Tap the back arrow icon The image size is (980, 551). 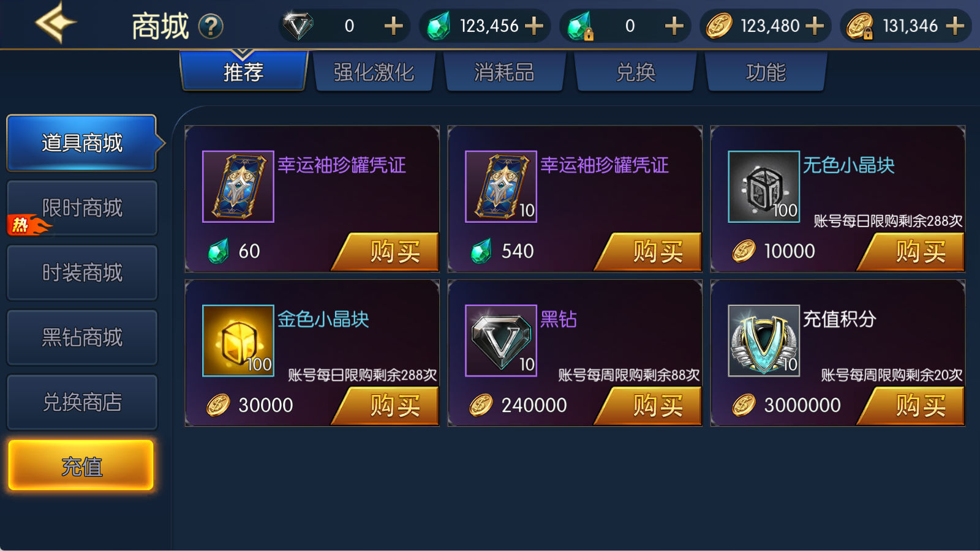click(56, 23)
